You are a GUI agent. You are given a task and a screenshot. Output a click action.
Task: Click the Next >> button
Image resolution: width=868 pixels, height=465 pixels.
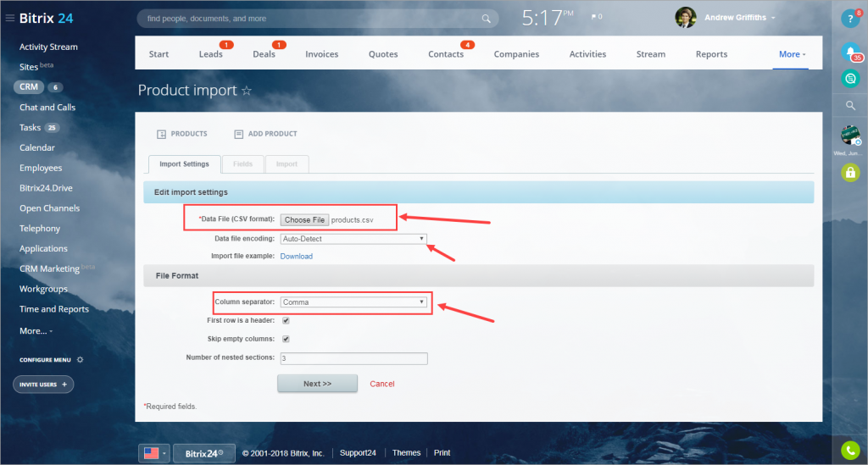coord(317,384)
